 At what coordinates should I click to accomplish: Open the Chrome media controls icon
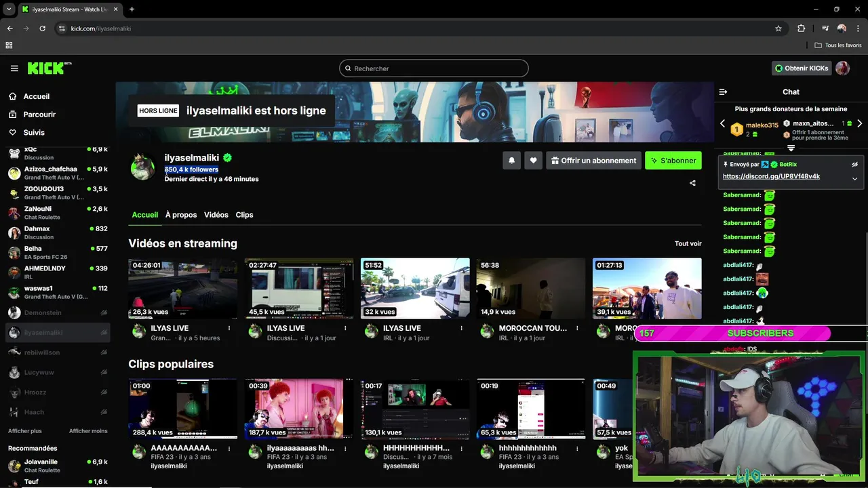point(825,28)
